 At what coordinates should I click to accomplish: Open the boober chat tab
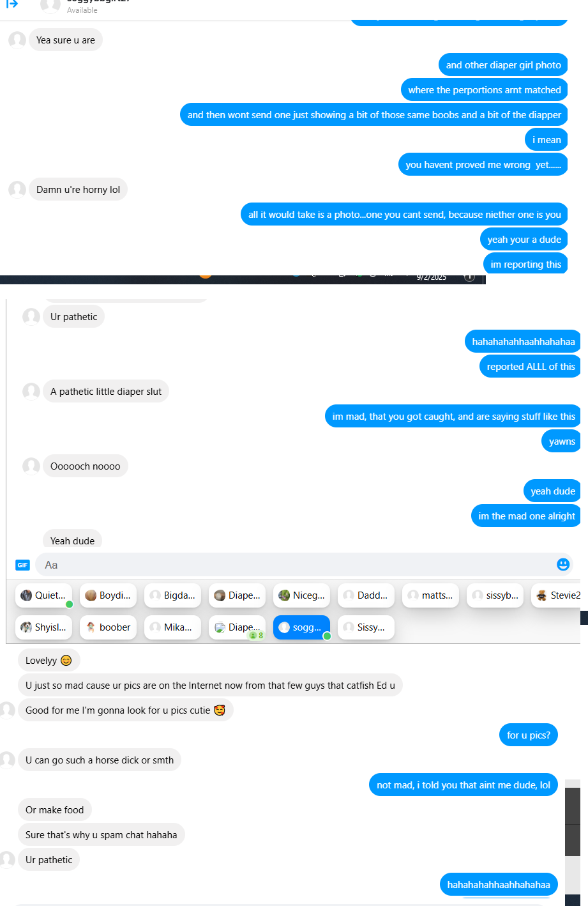(108, 627)
